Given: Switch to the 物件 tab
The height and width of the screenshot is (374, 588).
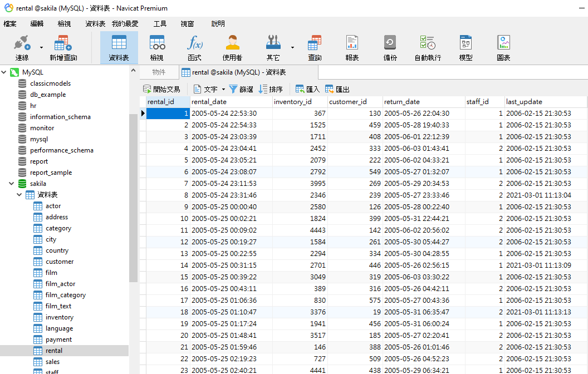Looking at the screenshot, I should [159, 72].
